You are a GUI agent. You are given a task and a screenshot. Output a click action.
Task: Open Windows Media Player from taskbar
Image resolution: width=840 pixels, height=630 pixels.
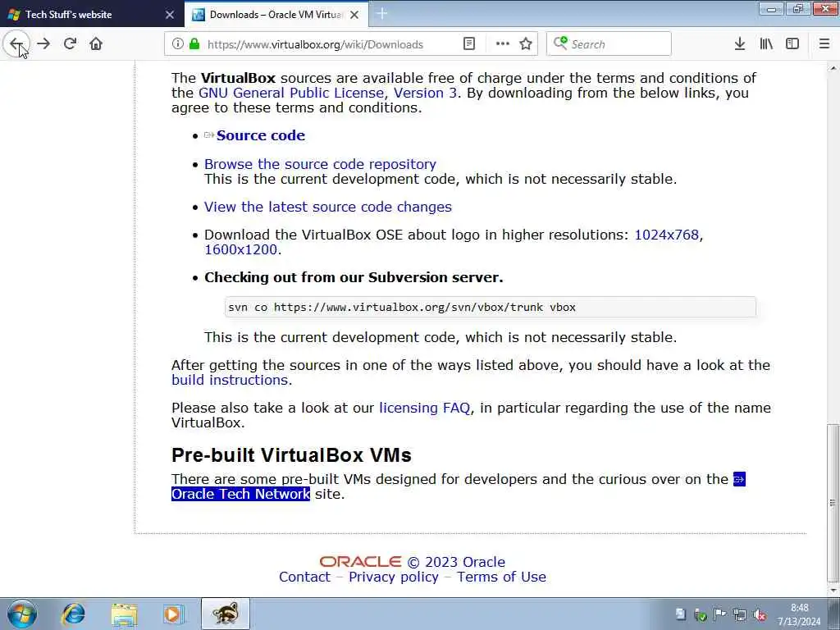173,614
